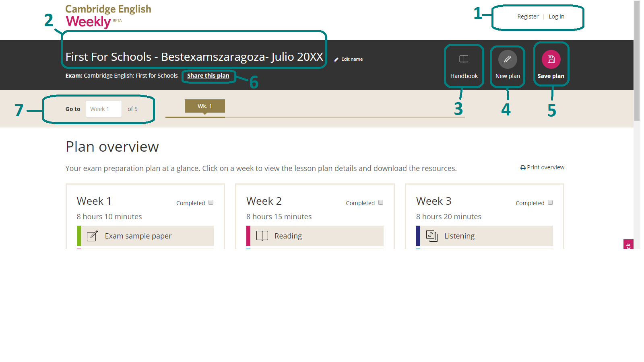Select the Wk. 1 timeline marker

pos(205,106)
